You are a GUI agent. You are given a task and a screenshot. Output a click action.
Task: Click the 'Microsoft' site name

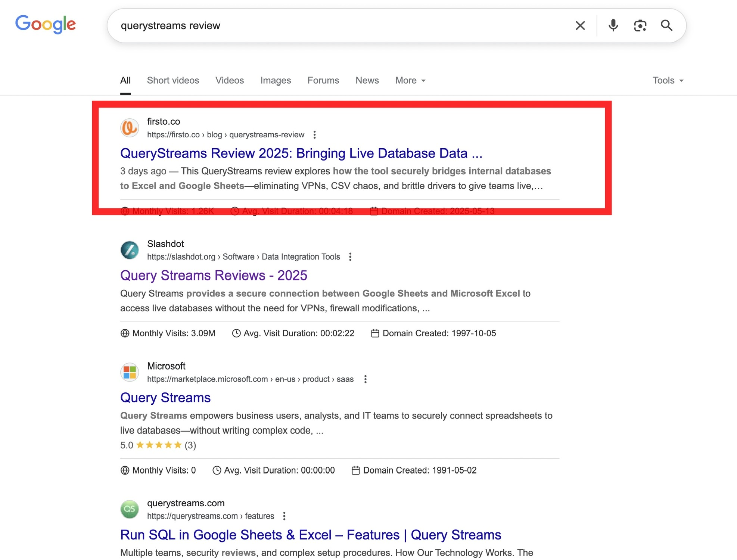coord(166,366)
